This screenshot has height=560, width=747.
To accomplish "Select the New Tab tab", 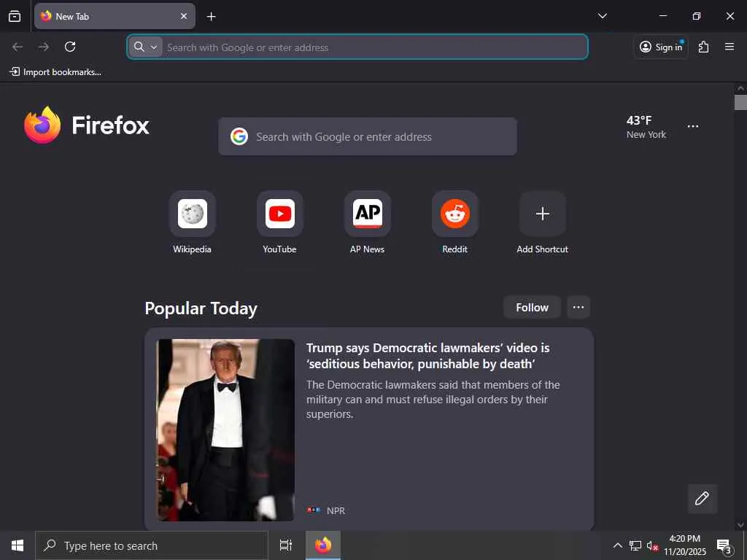I will [x=115, y=16].
